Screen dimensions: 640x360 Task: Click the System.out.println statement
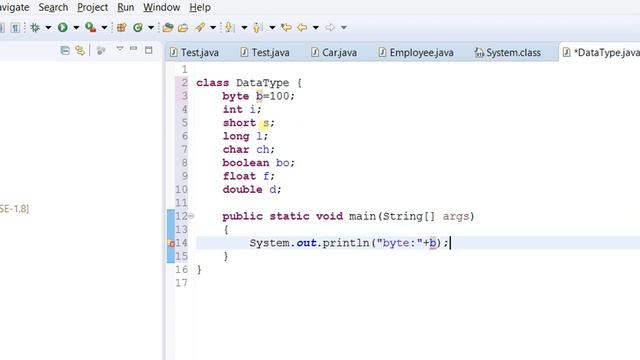click(349, 243)
